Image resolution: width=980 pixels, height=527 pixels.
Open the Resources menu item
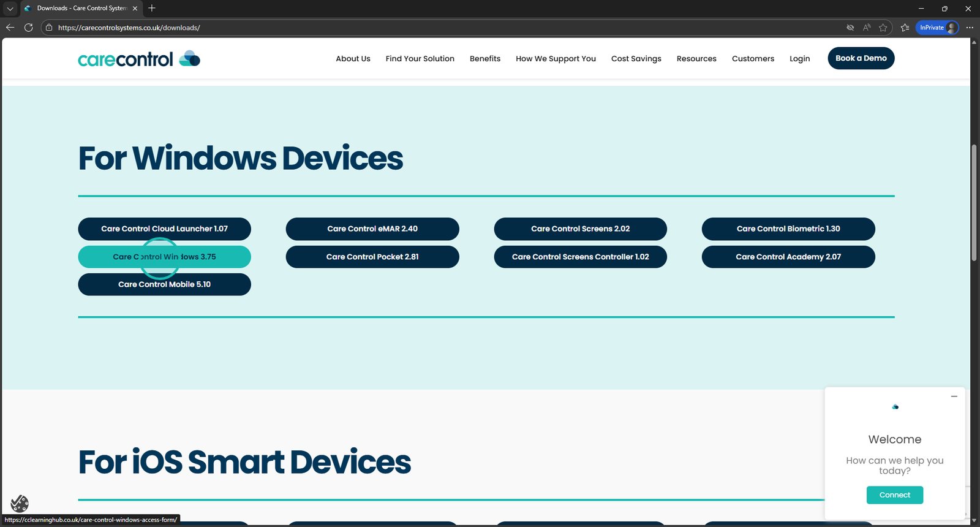coord(696,59)
